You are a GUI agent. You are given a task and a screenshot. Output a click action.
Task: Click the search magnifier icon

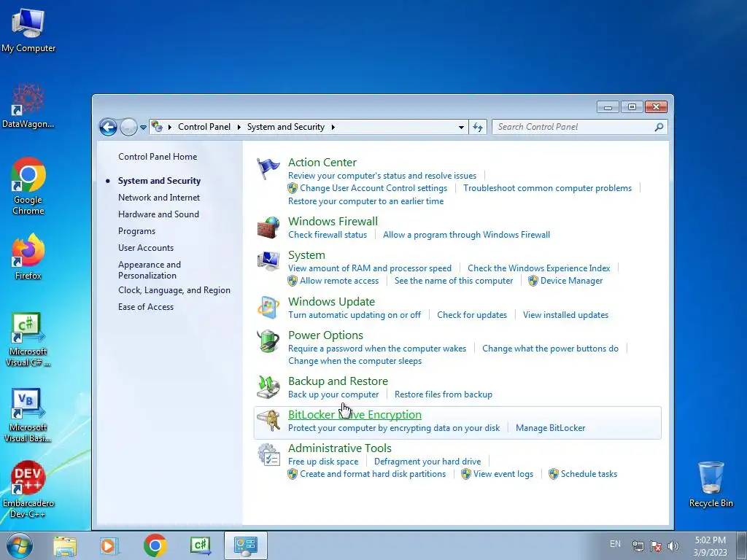coord(659,127)
